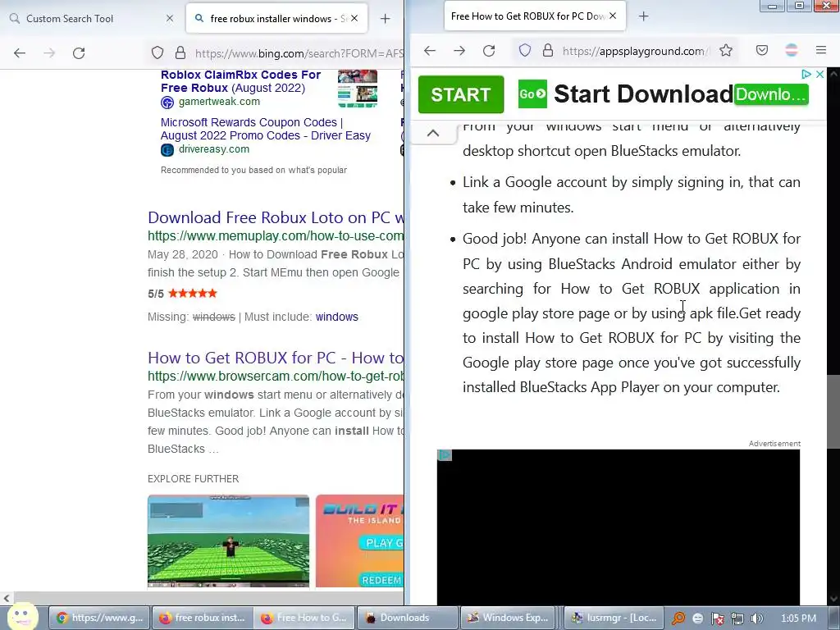Click the lock icon beside the bing.com address
The width and height of the screenshot is (840, 630).
pos(180,52)
